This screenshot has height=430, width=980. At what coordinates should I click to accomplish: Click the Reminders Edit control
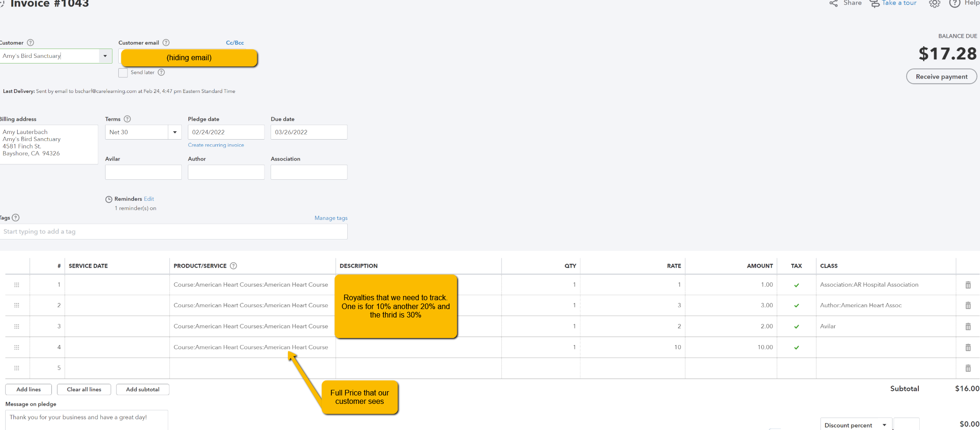tap(149, 198)
